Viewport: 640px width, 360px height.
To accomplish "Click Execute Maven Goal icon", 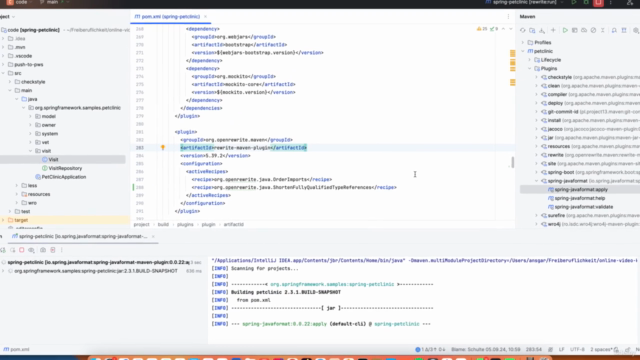I will tap(574, 31).
